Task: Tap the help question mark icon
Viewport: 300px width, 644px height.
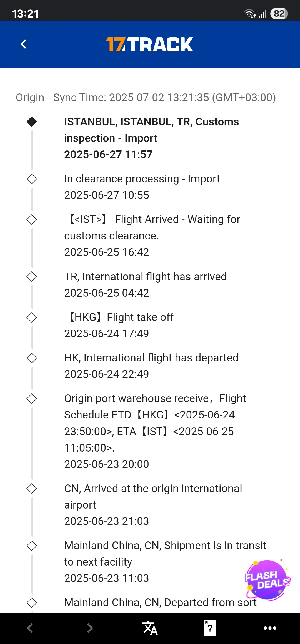Action: (210, 628)
